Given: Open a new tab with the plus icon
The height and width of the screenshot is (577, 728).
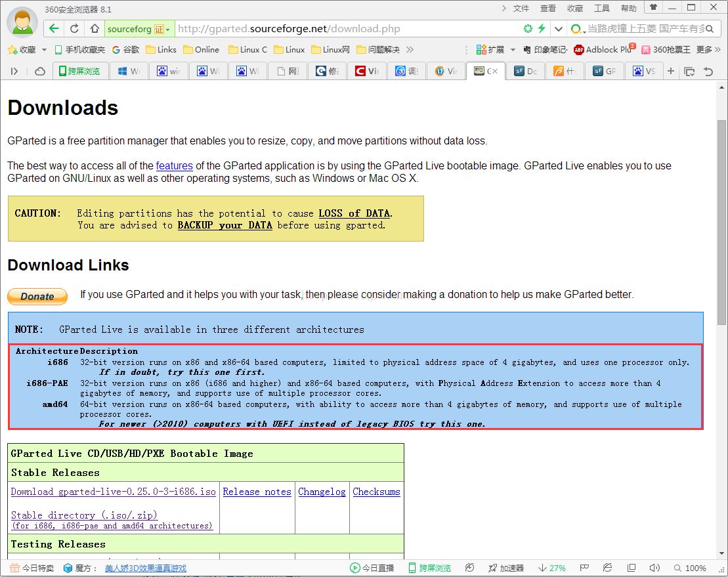Looking at the screenshot, I should tap(671, 71).
